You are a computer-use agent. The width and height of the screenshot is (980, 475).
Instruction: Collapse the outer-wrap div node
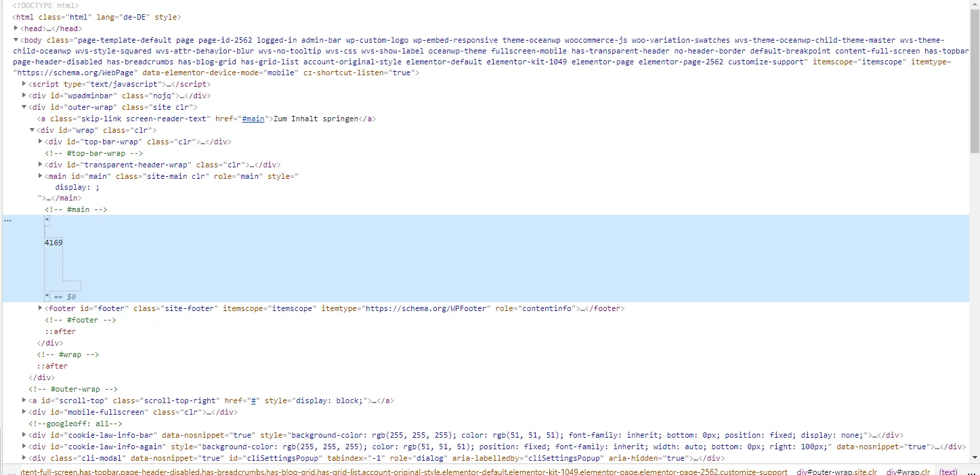(x=24, y=107)
